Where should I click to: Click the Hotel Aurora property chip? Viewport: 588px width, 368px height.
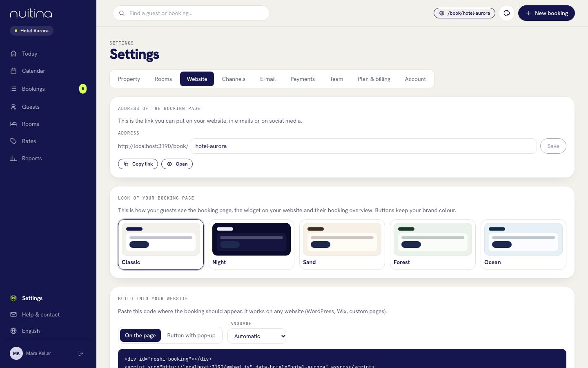point(31,31)
